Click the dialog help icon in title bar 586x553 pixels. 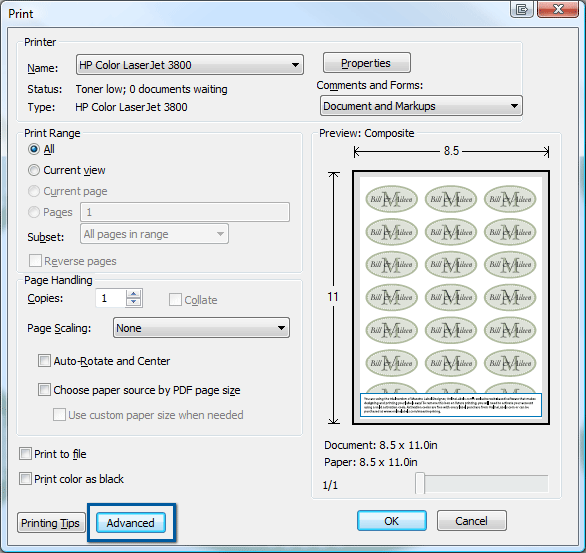(x=521, y=9)
